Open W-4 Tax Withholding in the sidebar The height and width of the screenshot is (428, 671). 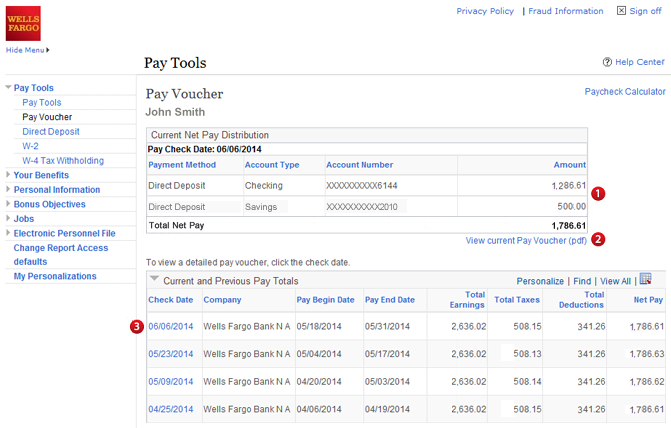pos(63,161)
